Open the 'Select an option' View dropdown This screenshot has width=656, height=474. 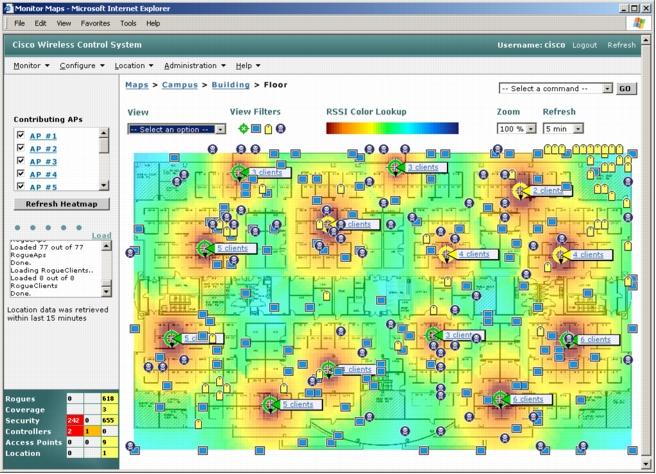(x=177, y=129)
